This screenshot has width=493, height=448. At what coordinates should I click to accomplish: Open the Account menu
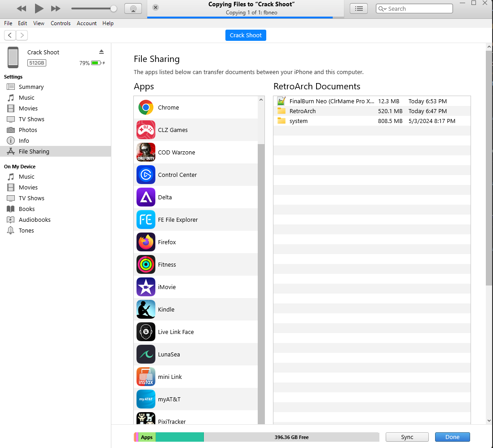[x=87, y=23]
